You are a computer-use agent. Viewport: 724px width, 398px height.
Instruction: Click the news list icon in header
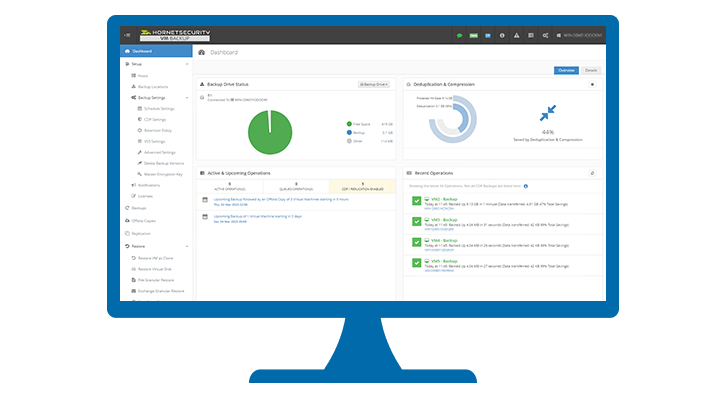pyautogui.click(x=531, y=36)
